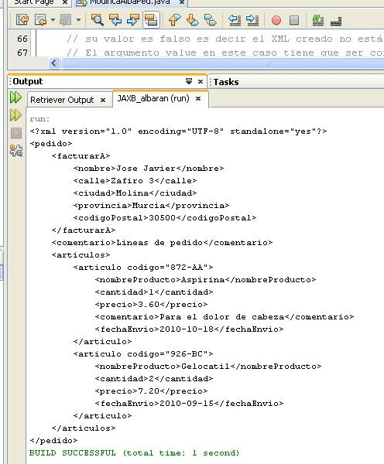
Task: Click the grayed Forward navigation icon
Action: point(65,20)
